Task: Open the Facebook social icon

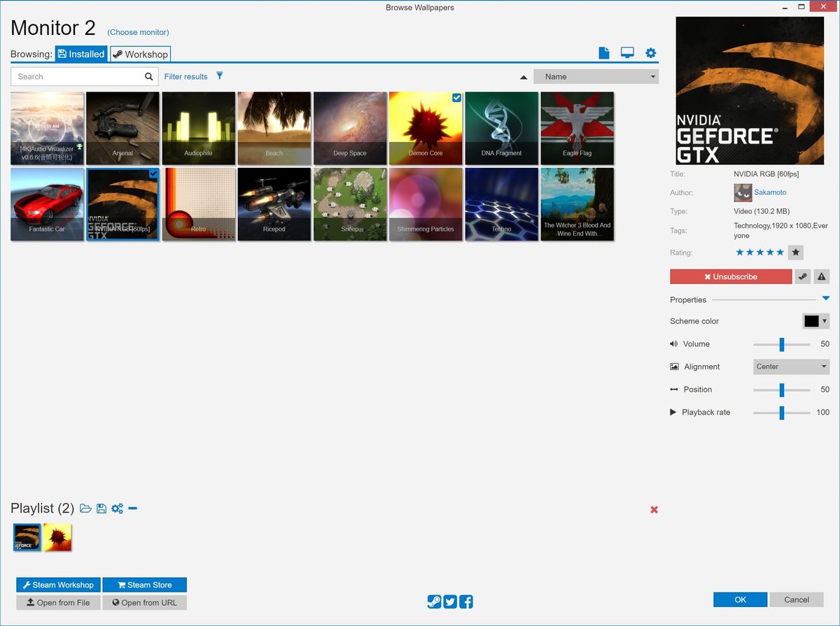Action: click(466, 602)
